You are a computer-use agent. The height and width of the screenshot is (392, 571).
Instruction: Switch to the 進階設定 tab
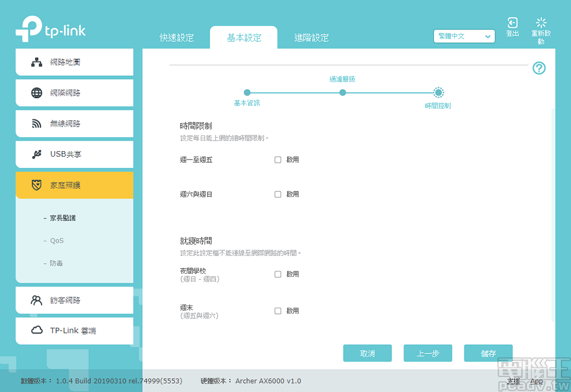click(311, 37)
